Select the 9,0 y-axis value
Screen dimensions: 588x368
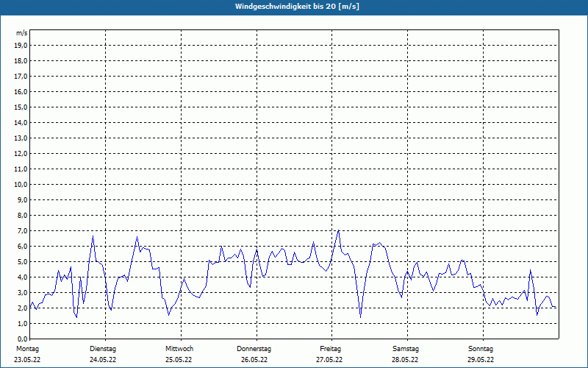22,199
